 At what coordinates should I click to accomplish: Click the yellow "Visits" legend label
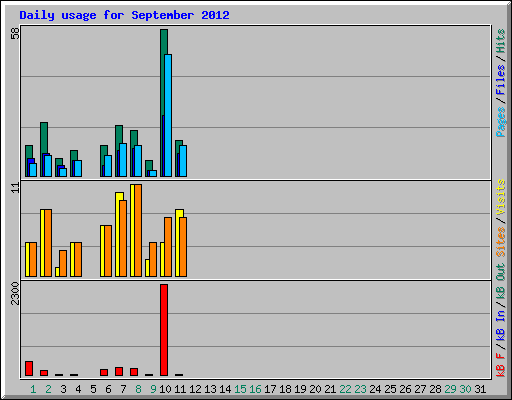(x=501, y=197)
